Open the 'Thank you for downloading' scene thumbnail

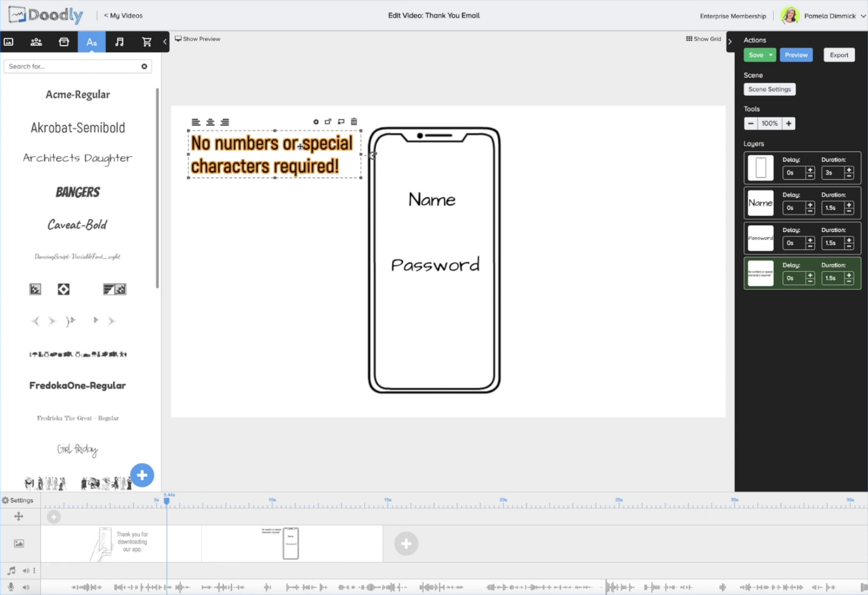(121, 544)
